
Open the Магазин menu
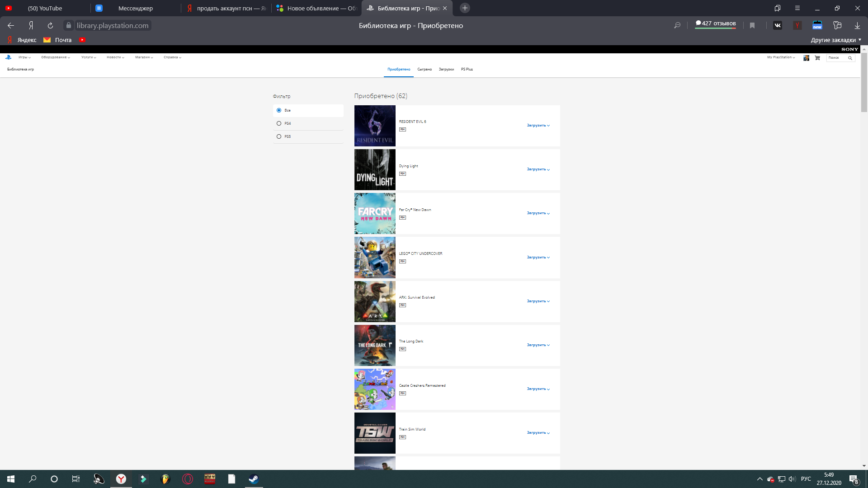pyautogui.click(x=144, y=57)
